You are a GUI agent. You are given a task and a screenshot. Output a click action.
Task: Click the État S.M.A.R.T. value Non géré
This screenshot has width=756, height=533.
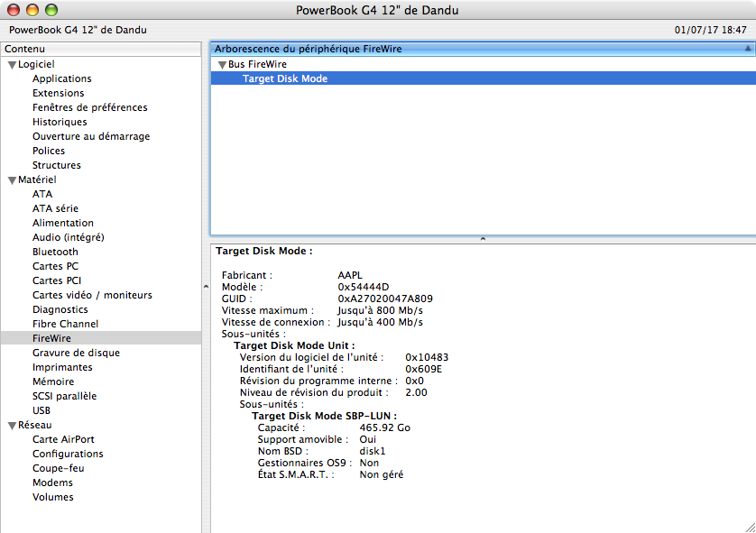click(382, 474)
